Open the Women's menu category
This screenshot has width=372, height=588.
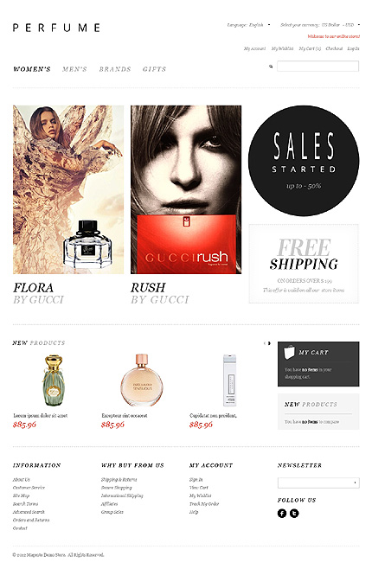coord(31,69)
